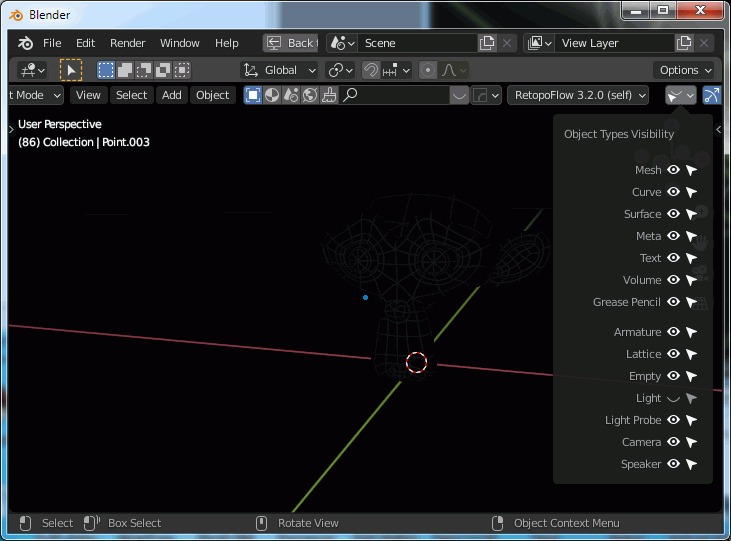Open the viewport Object menu

[213, 95]
